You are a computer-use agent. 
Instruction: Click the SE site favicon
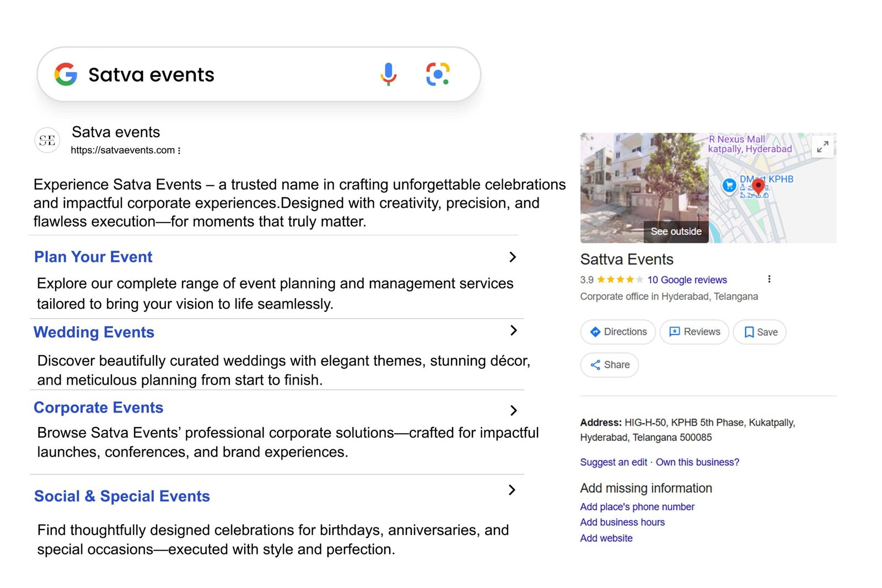pyautogui.click(x=47, y=141)
